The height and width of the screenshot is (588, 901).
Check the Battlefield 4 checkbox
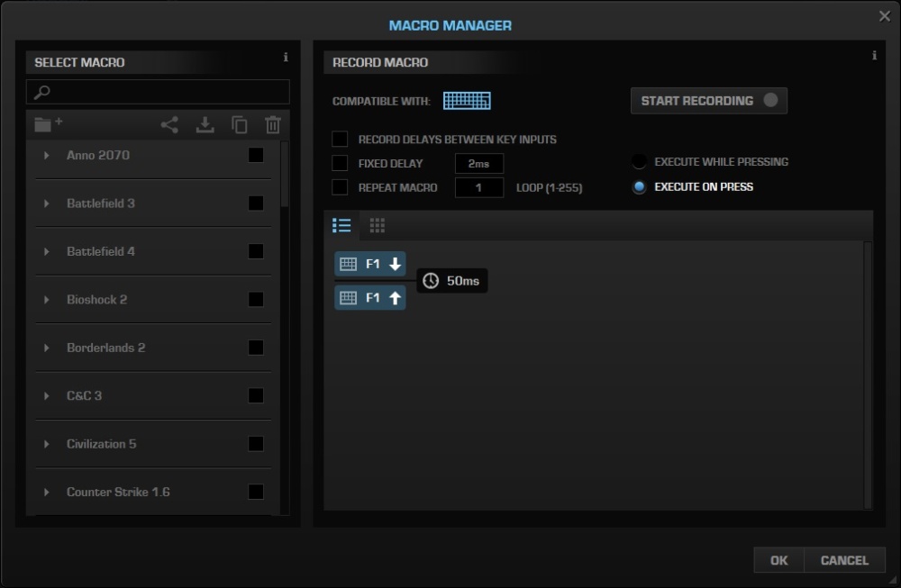pos(256,251)
